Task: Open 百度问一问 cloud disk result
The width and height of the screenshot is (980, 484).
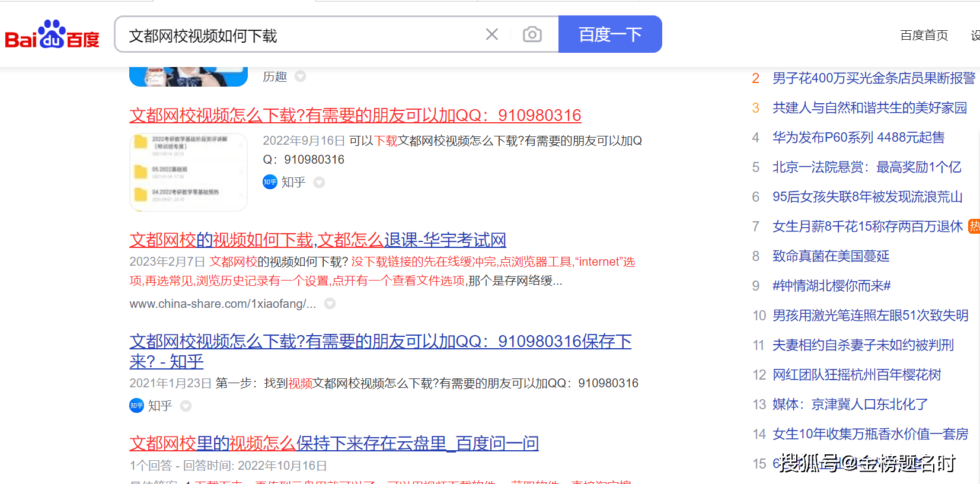Action: 334,443
